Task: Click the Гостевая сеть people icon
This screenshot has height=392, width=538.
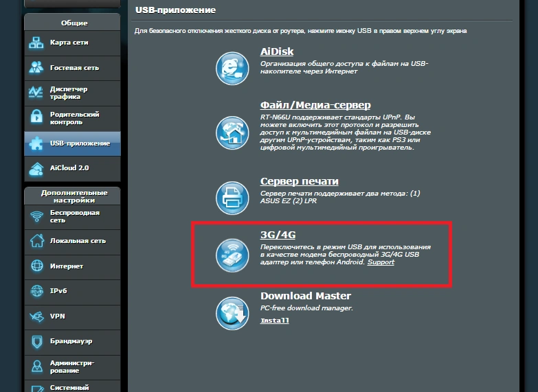Action: click(36, 68)
